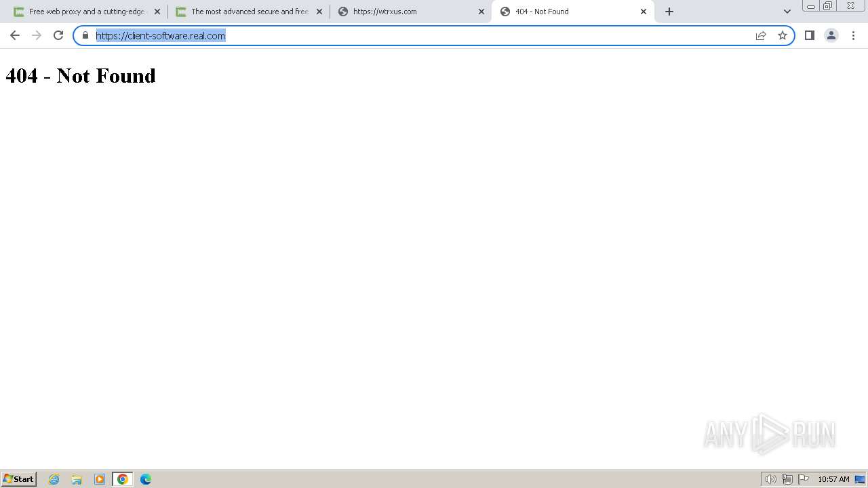
Task: Expand the tab search dropdown arrow
Action: point(787,12)
